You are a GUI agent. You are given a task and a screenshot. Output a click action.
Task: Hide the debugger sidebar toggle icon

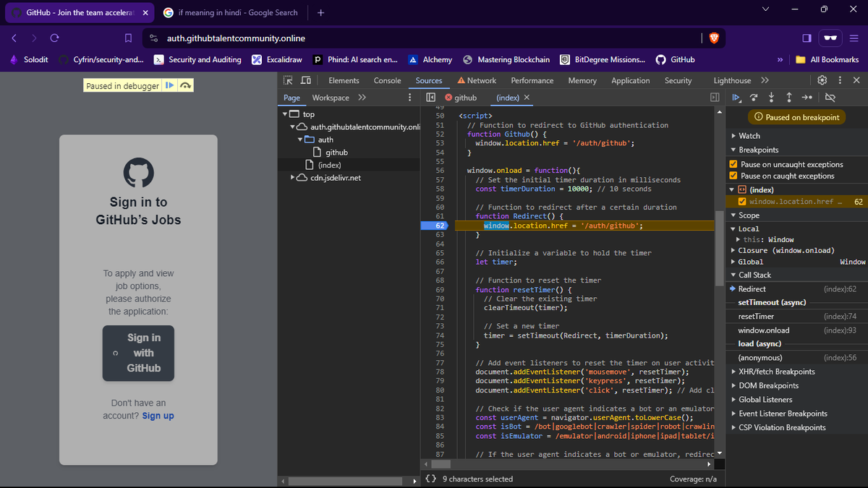(715, 98)
